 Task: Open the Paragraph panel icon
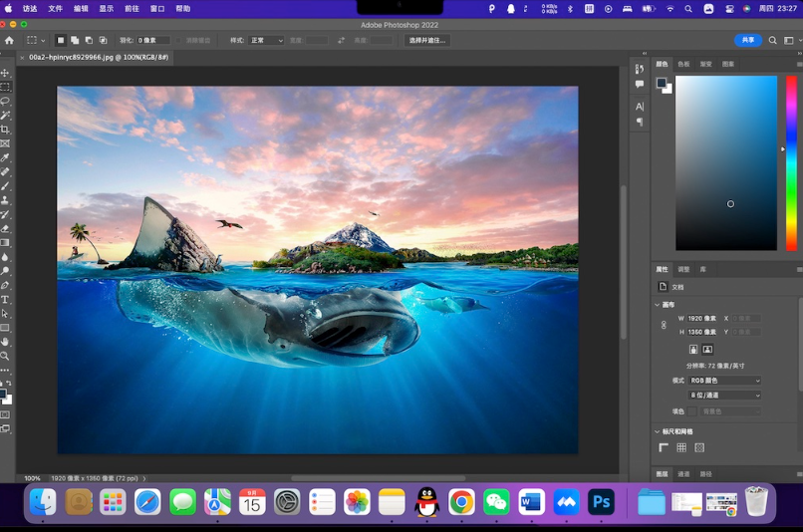640,122
